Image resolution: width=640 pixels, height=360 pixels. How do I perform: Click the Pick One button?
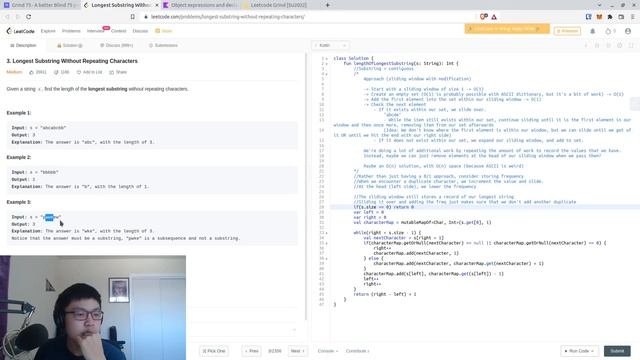click(214, 351)
